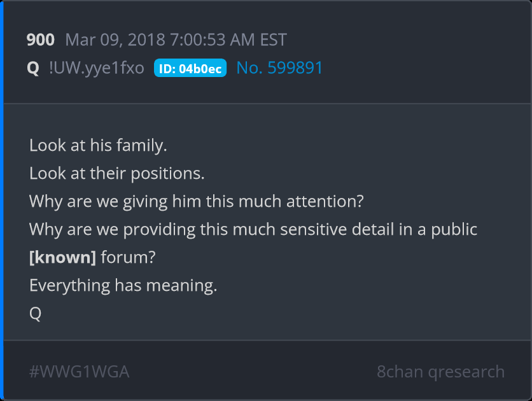Click the blue accent bar on the card edge
Screen dimensions: 532x401
(x=2, y=200)
